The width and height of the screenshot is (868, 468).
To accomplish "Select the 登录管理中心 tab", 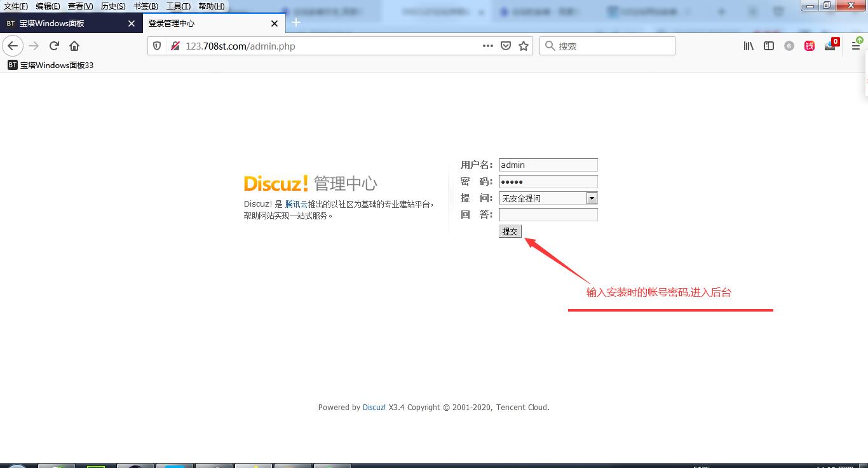I will (214, 24).
